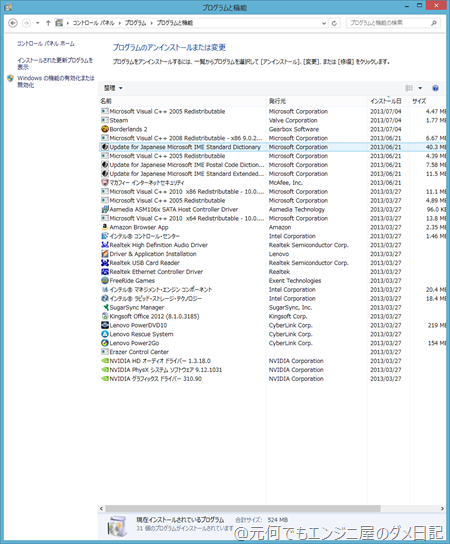Go up one level with the Up arrow

click(x=48, y=23)
